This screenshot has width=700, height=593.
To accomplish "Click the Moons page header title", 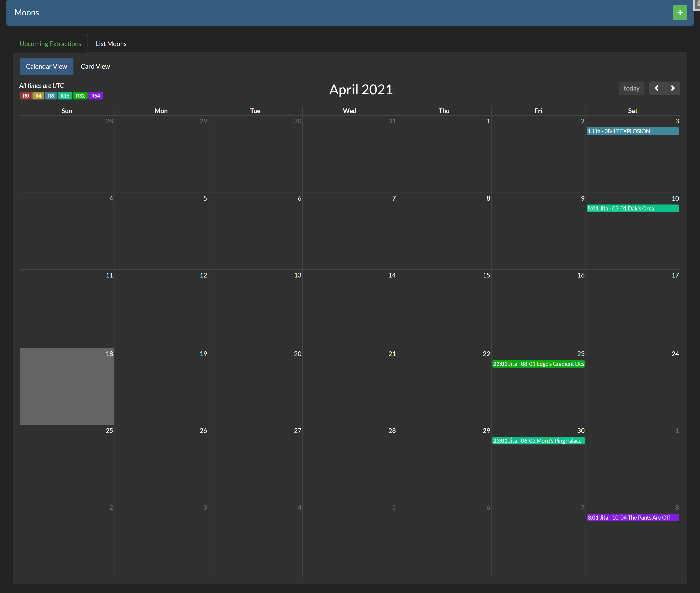I will pos(27,13).
